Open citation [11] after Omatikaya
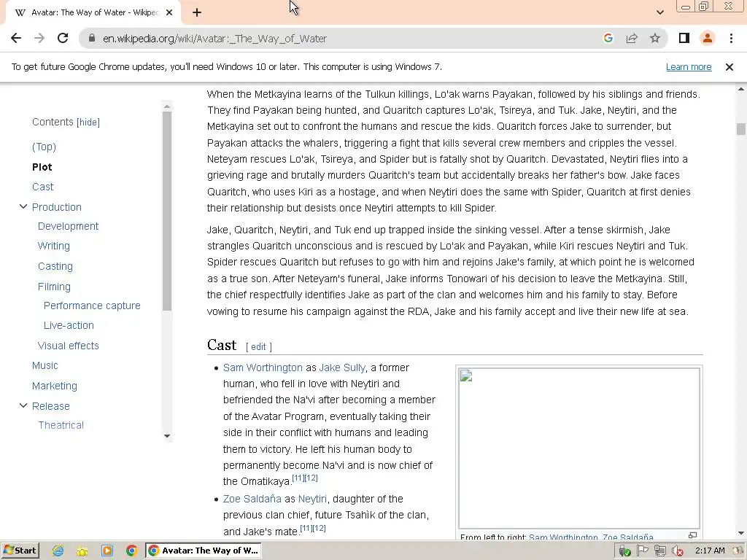This screenshot has width=747, height=560. pyautogui.click(x=298, y=478)
